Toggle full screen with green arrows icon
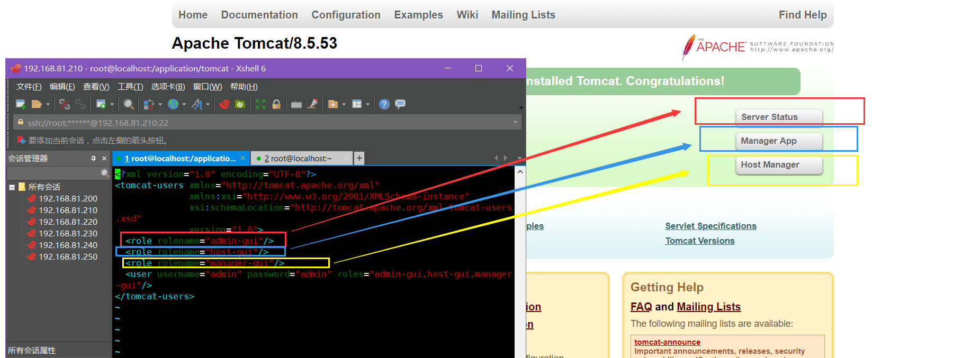 [x=260, y=104]
